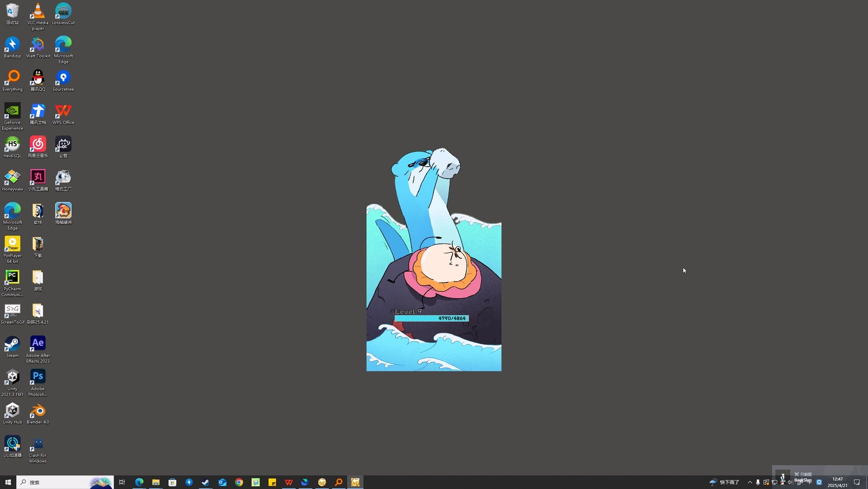
Task: Click the Adobe Photoshop desktop icon
Action: (38, 383)
